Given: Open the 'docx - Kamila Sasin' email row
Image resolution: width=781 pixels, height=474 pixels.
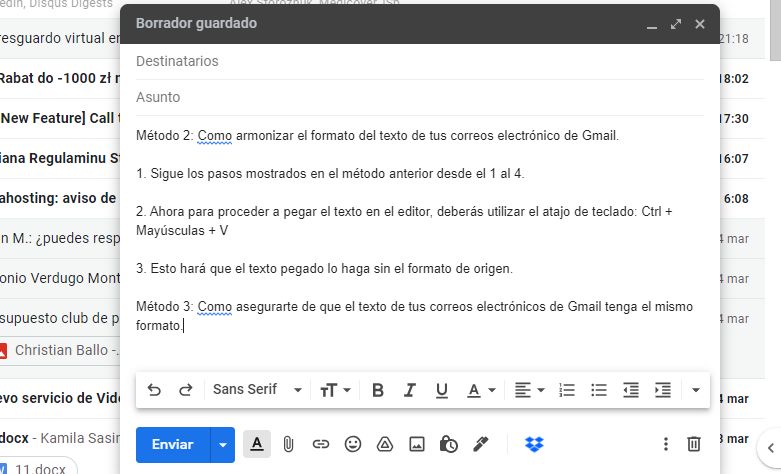Looking at the screenshot, I should tap(60, 438).
